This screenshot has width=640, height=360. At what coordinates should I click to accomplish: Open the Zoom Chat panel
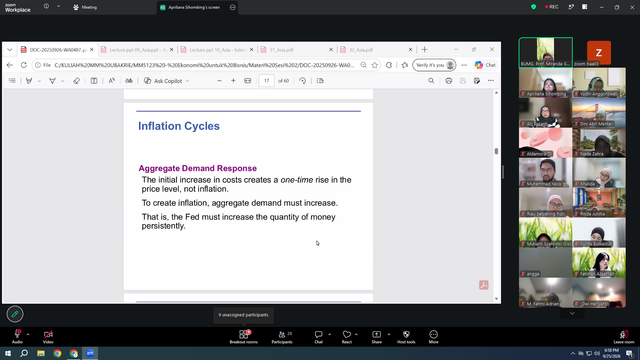point(318,337)
